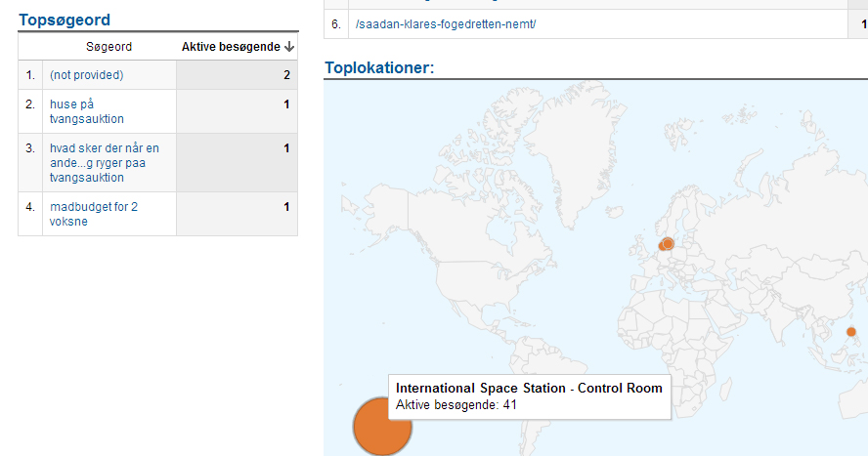The height and width of the screenshot is (456, 868).
Task: Click the sort arrow beside Aktive besøgende
Action: [289, 47]
